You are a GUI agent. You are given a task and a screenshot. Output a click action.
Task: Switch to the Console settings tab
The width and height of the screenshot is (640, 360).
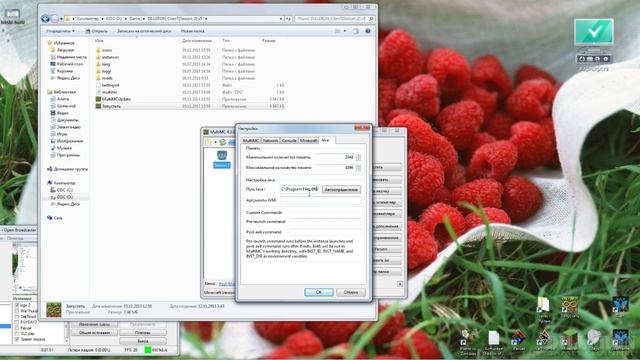tap(289, 140)
